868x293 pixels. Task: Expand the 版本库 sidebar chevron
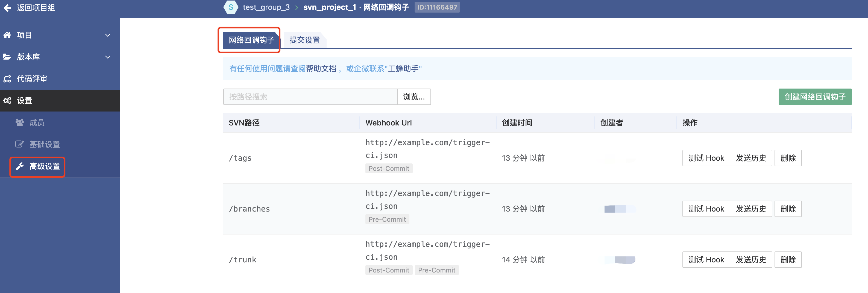(108, 57)
